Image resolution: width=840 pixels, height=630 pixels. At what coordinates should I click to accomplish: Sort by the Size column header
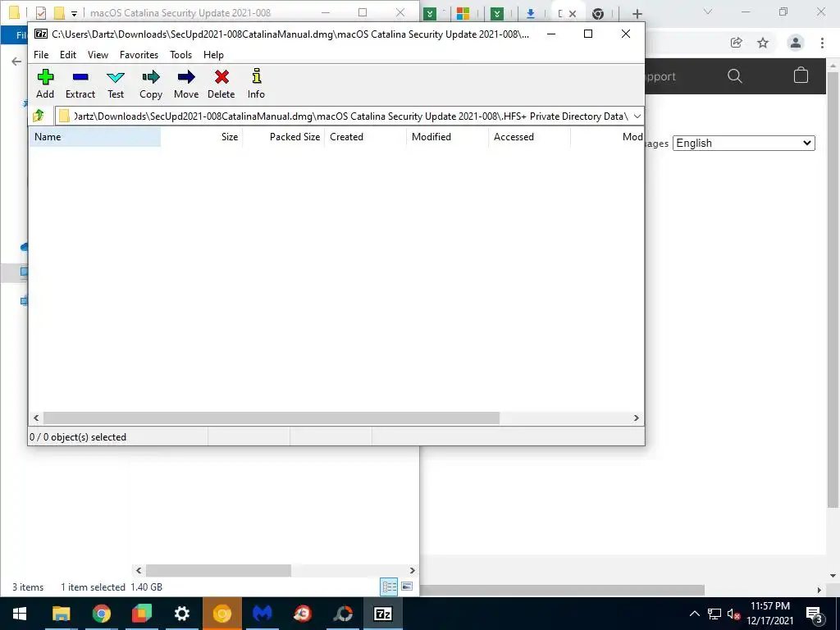(x=202, y=137)
